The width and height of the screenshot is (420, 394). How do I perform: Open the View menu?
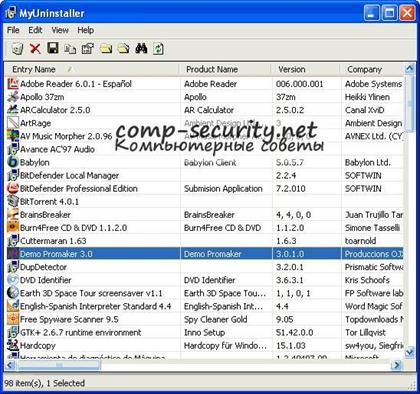[x=60, y=30]
